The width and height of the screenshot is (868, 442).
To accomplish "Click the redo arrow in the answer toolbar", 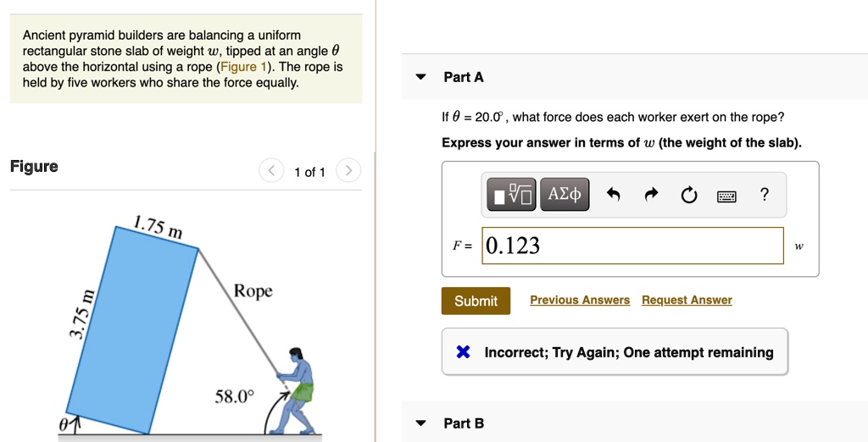I will [x=651, y=196].
